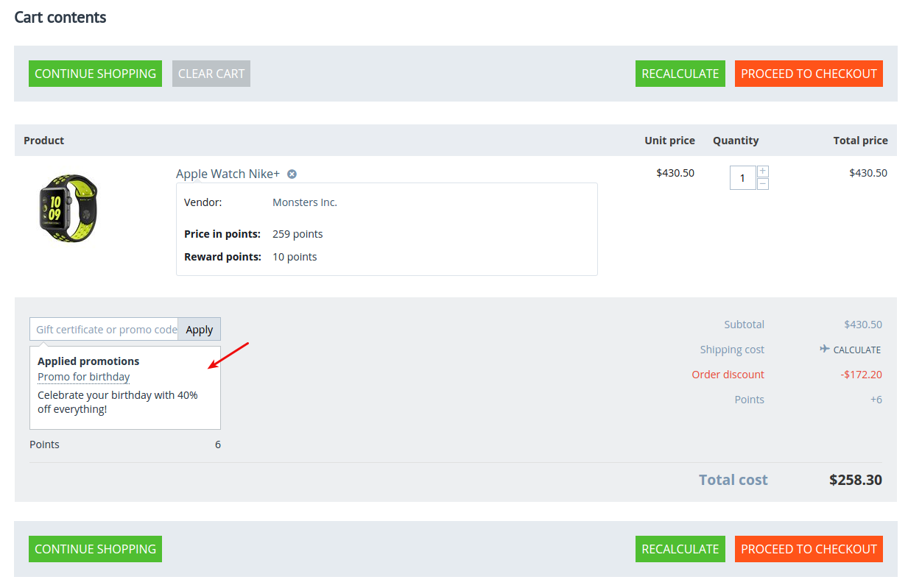The width and height of the screenshot is (908, 588).
Task: Click the Cart contents heading
Action: pyautogui.click(x=60, y=18)
